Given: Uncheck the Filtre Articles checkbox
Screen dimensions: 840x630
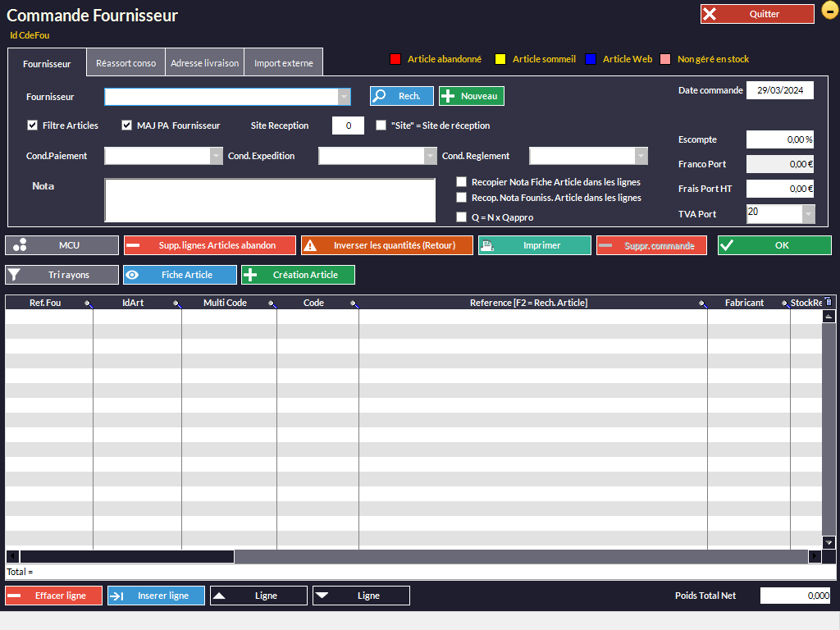Looking at the screenshot, I should 33,126.
